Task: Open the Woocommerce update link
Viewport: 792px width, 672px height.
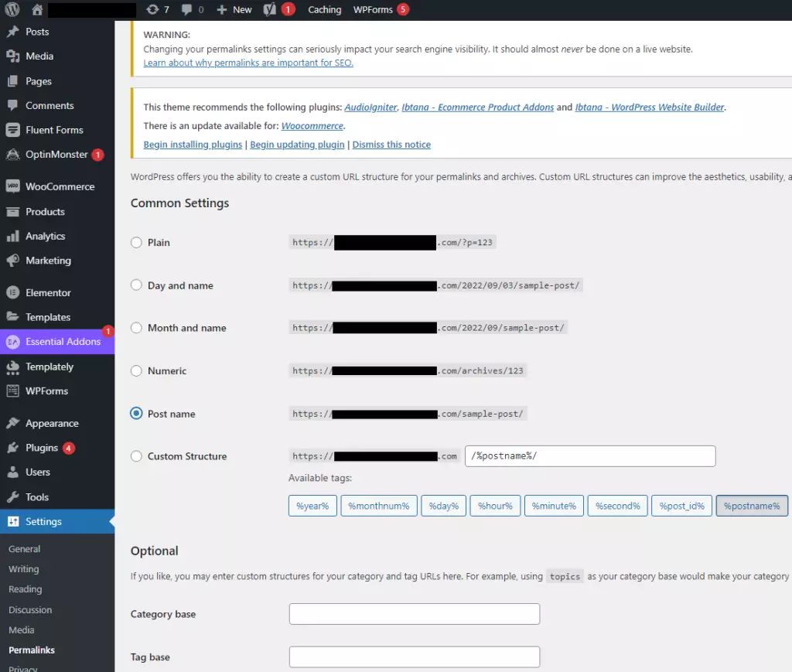Action: point(312,126)
